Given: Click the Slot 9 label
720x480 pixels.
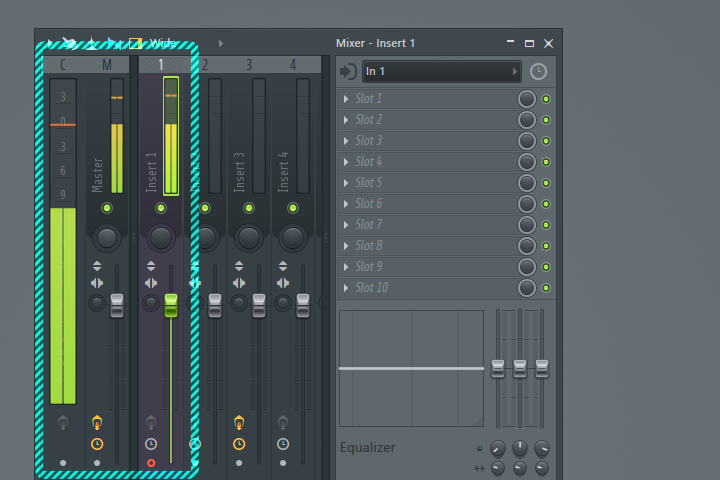Looking at the screenshot, I should (369, 267).
